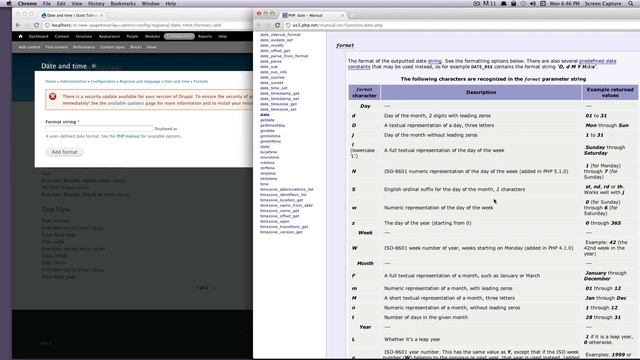Viewport: 640px width, 360px height.
Task: Click the Blocks shortcut
Action: tap(136, 47)
